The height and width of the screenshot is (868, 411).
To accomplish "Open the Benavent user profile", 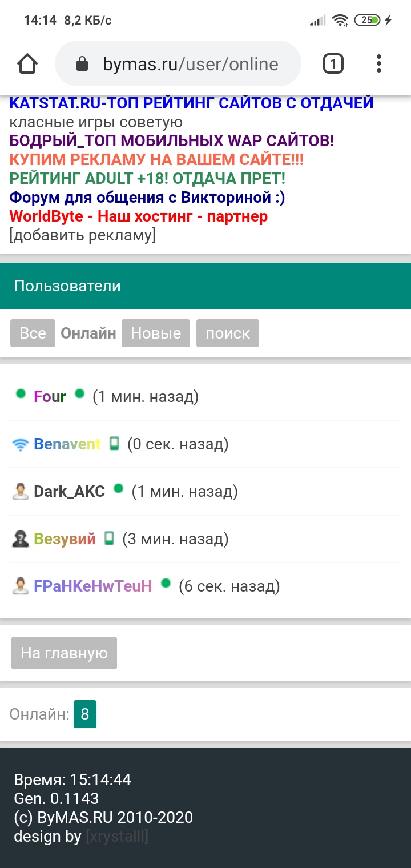I will [67, 444].
